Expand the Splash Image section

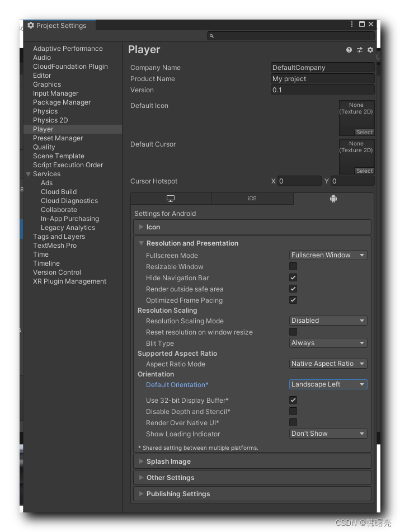(141, 461)
